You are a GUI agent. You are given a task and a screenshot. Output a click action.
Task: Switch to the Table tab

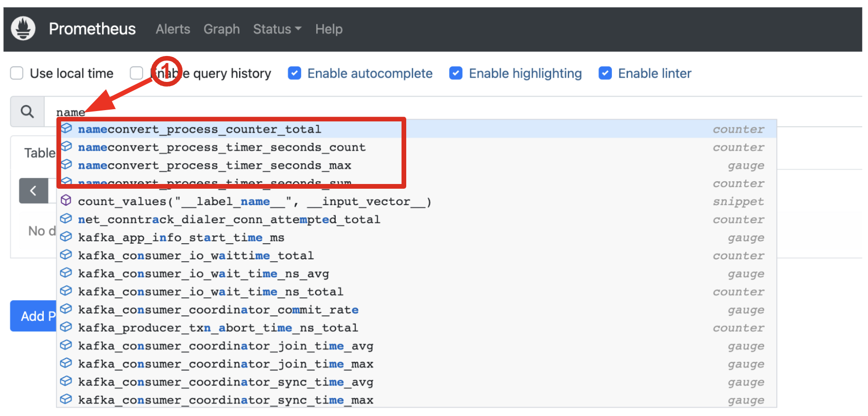pos(40,153)
